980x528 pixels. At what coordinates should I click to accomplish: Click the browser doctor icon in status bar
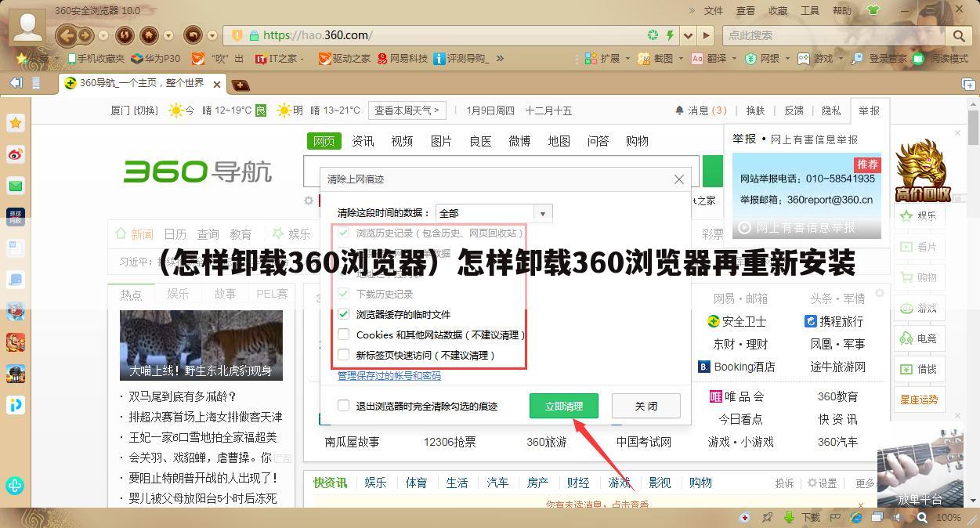tap(745, 517)
